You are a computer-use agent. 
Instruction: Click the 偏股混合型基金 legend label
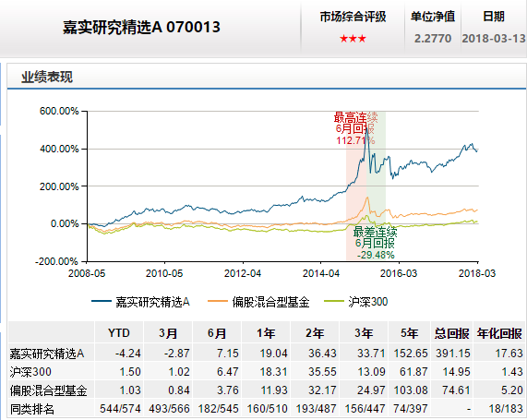click(270, 302)
